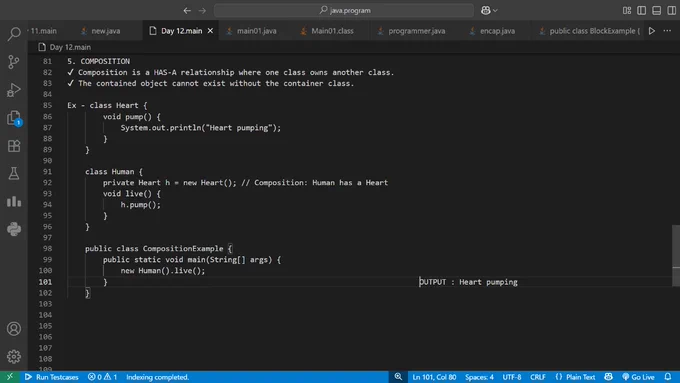
Task: Open Extensions view
Action: coord(14,146)
